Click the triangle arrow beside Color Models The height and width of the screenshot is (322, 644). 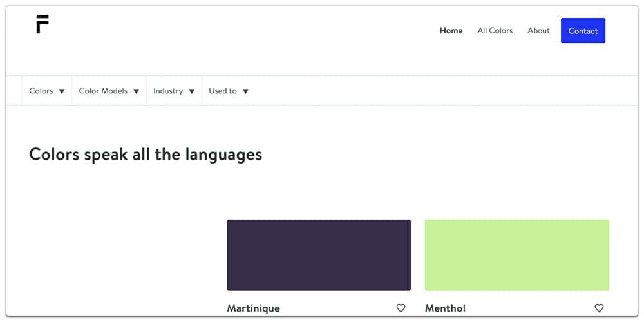136,91
